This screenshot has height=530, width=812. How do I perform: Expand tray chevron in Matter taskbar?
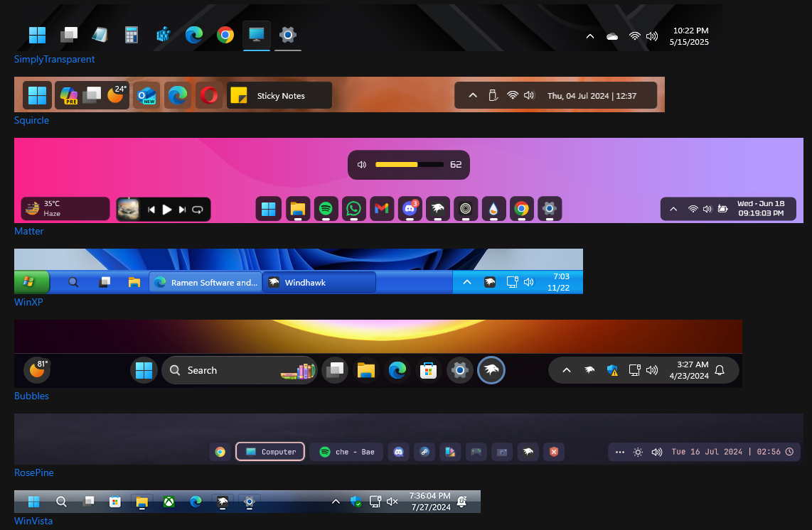pos(673,209)
